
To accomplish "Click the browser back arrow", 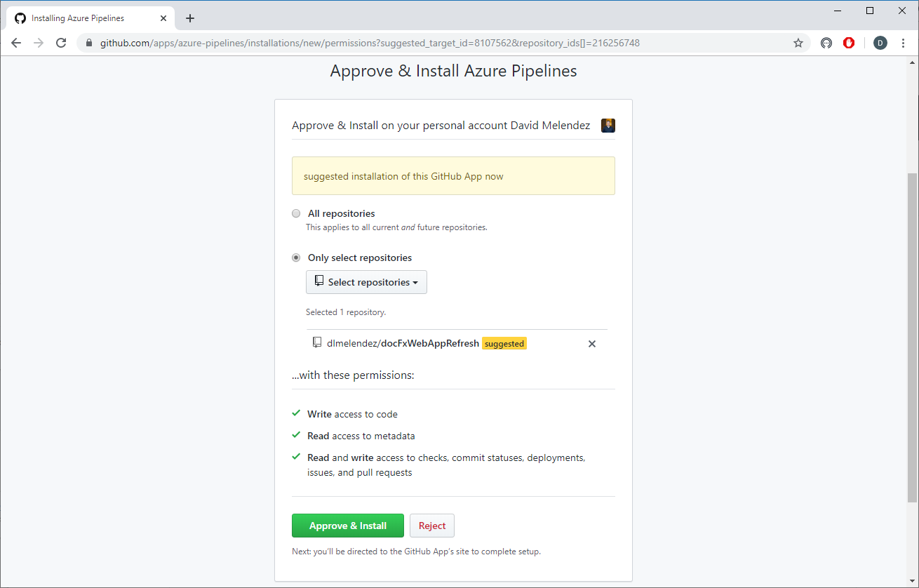I will tap(16, 43).
